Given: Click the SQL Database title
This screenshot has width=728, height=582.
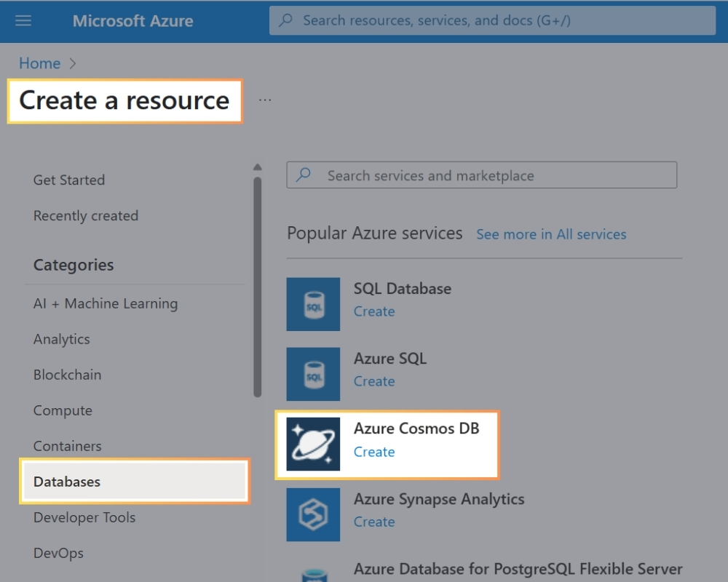Looking at the screenshot, I should [403, 289].
